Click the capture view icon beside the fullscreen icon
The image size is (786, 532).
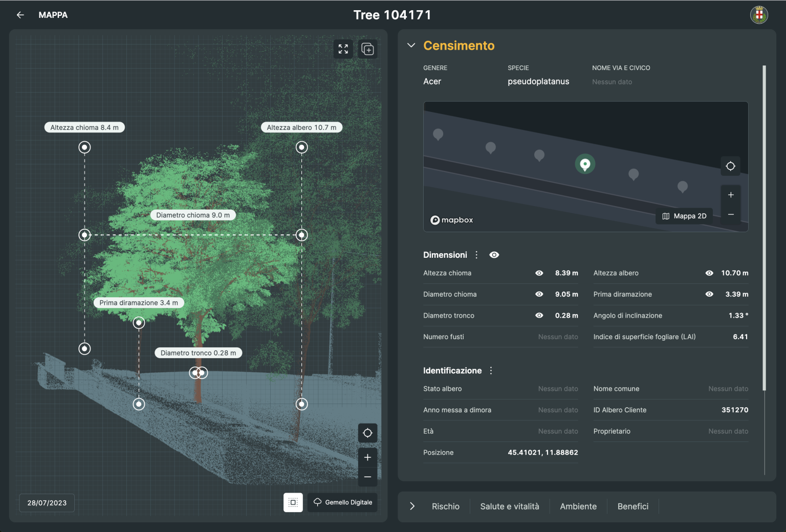367,49
